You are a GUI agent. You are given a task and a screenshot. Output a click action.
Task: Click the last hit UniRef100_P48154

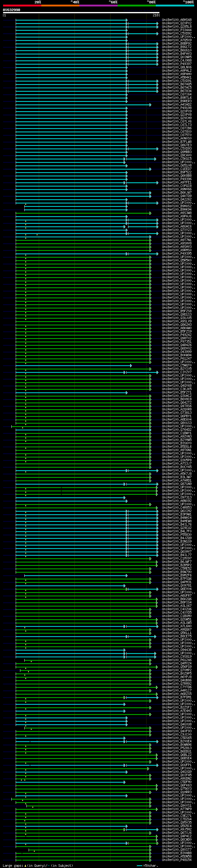pos(177,860)
